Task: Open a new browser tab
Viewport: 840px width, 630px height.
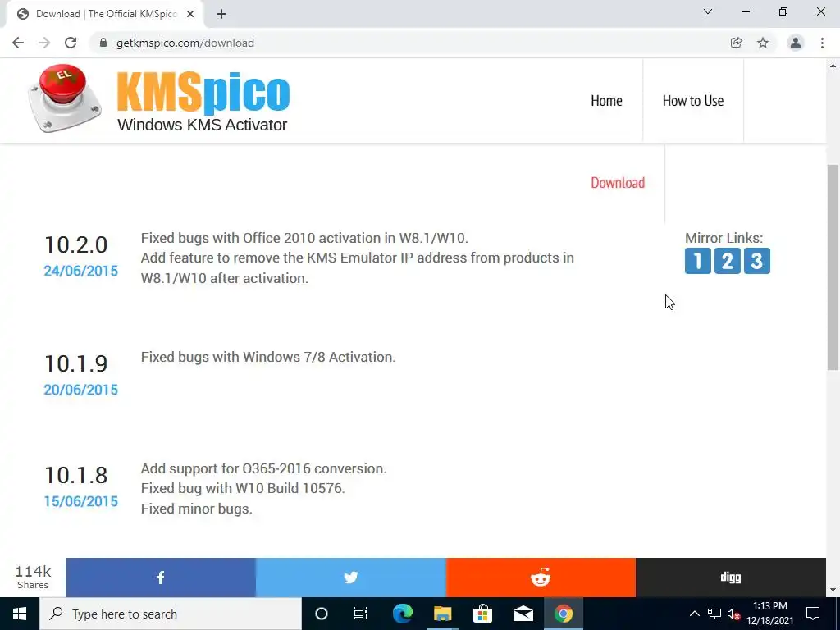Action: [221, 14]
